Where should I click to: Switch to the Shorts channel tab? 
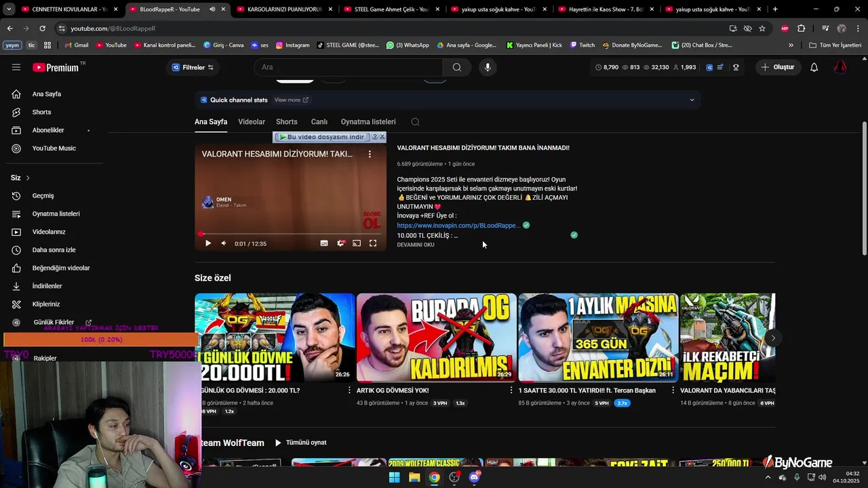[287, 122]
